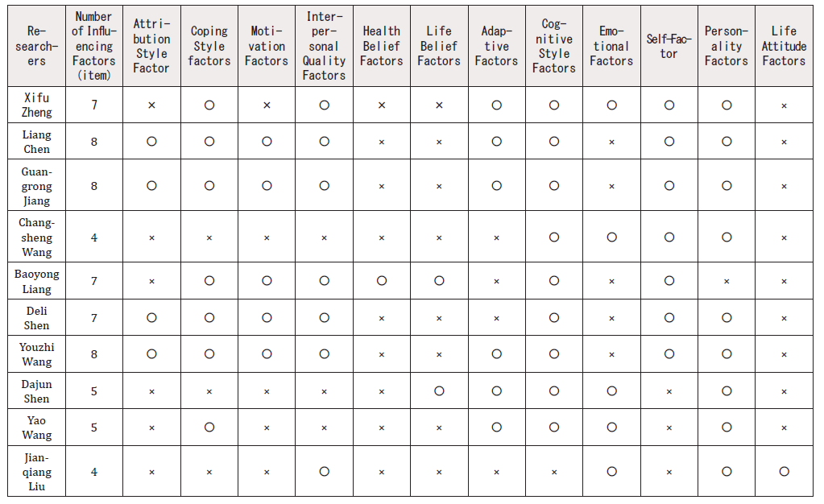Click cross for Xifu Zheng Attribution Style Factor
The width and height of the screenshot is (824, 504).
click(151, 105)
